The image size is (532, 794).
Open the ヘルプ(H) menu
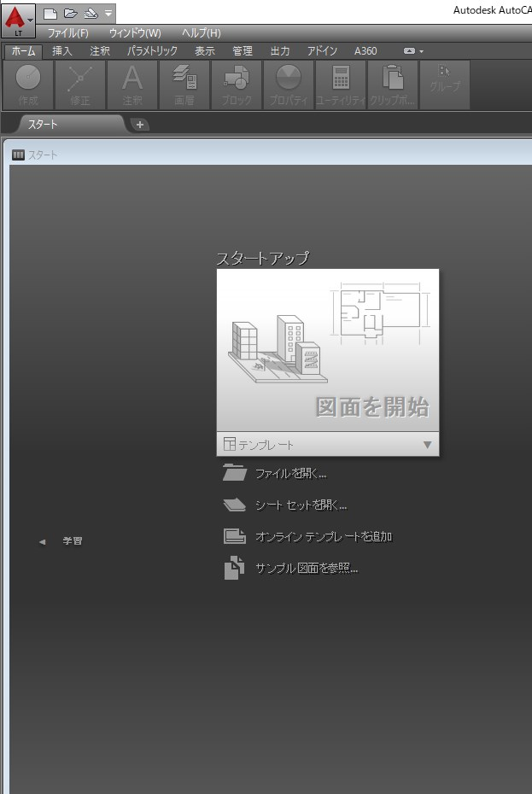201,33
